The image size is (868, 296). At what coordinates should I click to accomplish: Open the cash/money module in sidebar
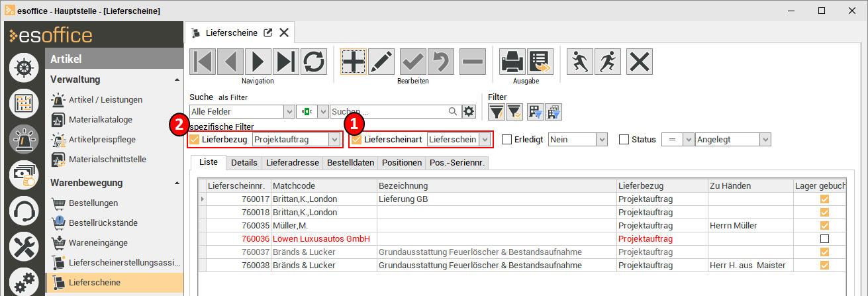click(24, 175)
